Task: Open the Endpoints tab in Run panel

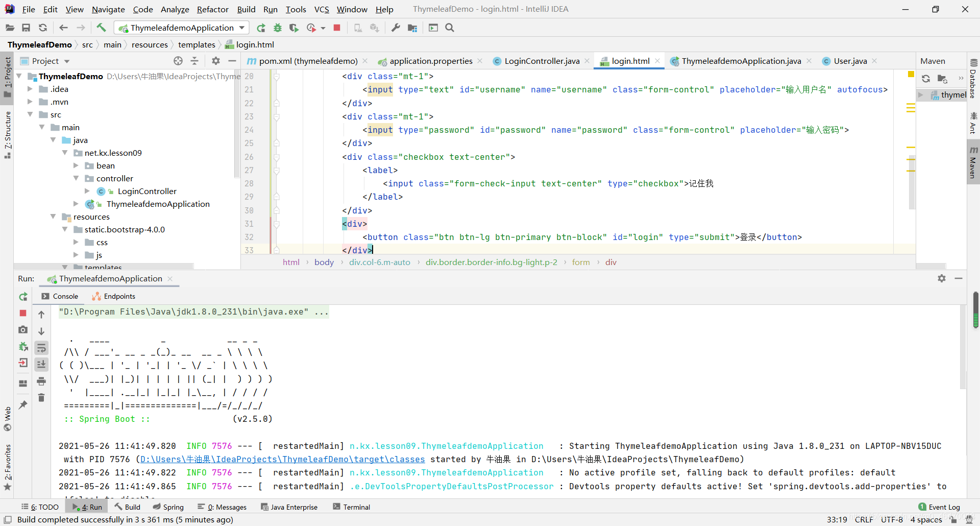Action: [x=113, y=296]
